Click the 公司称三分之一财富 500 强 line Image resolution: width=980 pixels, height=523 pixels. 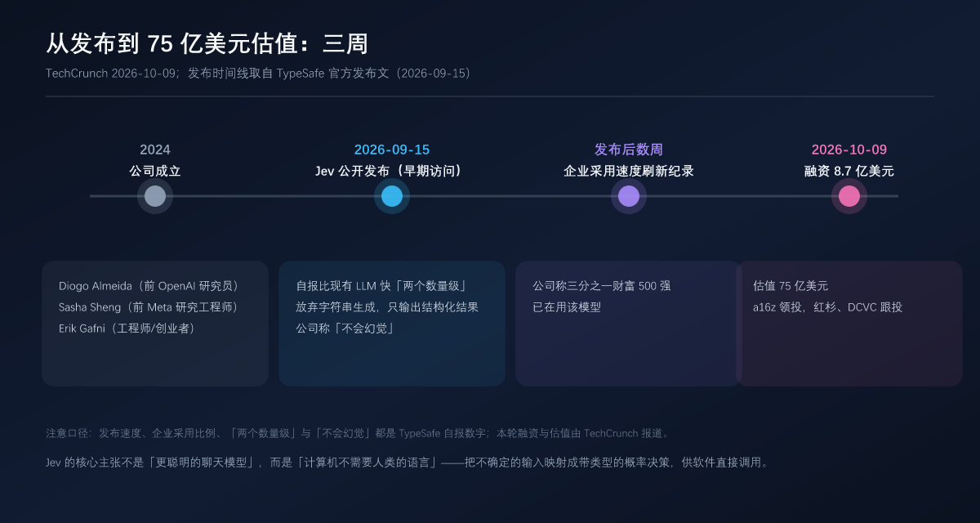602,286
